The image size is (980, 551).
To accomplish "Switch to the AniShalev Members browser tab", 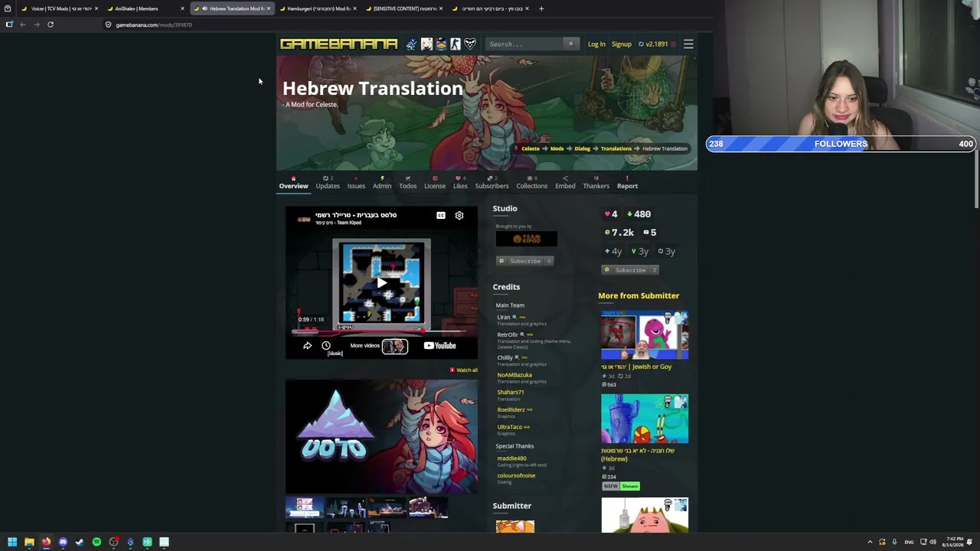I will click(x=144, y=8).
